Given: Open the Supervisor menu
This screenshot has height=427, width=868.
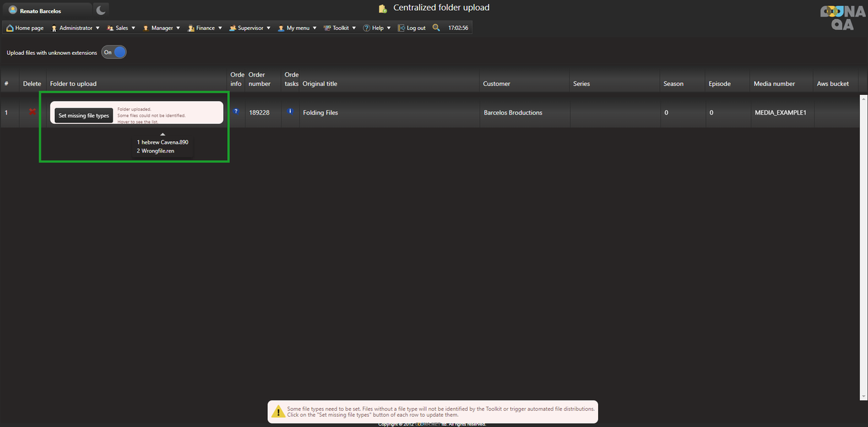Looking at the screenshot, I should point(250,28).
